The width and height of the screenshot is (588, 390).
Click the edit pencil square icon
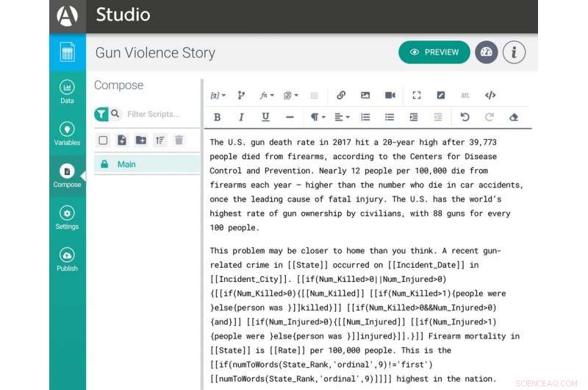(x=440, y=95)
